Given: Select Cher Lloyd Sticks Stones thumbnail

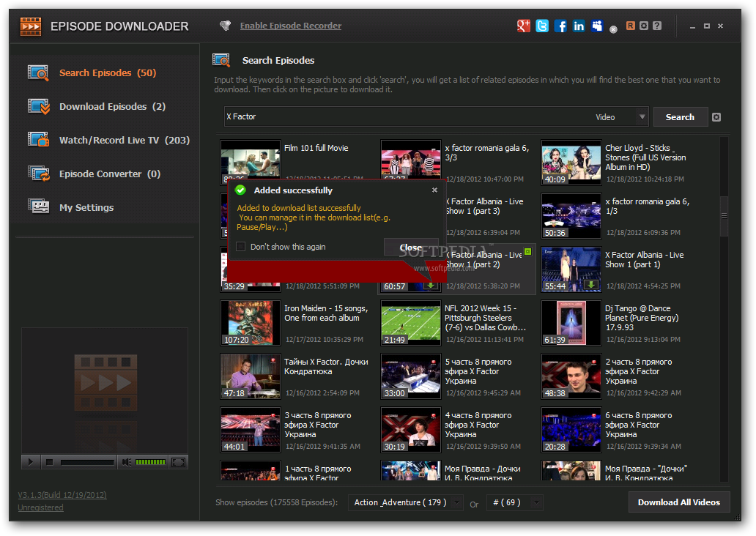Looking at the screenshot, I should (571, 163).
